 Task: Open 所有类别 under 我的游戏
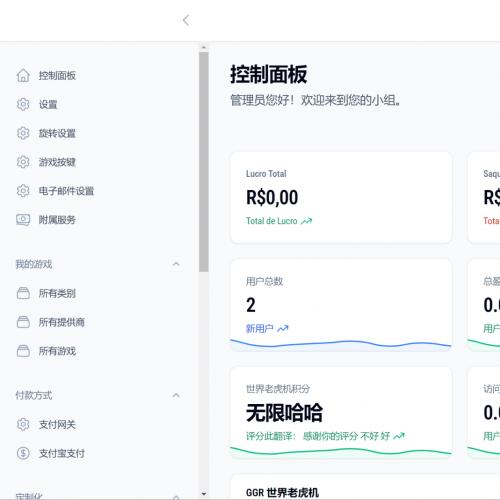pos(57,293)
